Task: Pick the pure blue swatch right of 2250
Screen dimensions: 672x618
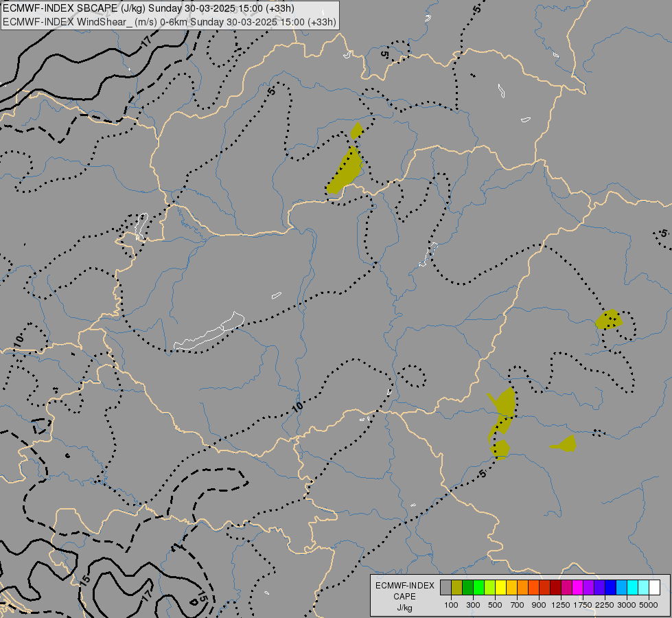Action: (610, 587)
